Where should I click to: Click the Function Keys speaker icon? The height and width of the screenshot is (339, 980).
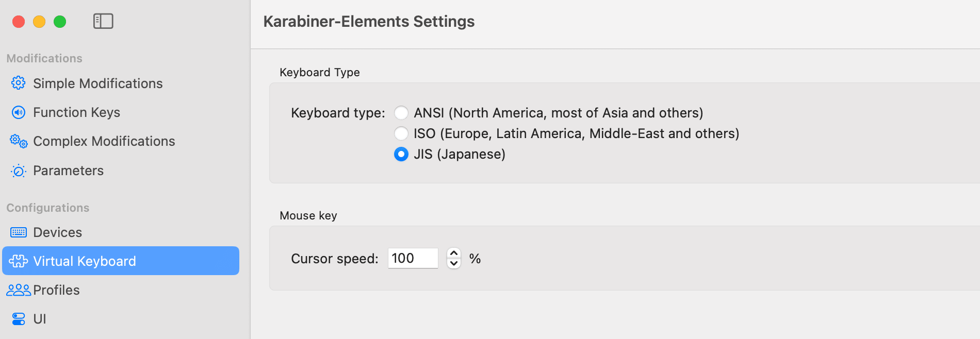point(19,112)
